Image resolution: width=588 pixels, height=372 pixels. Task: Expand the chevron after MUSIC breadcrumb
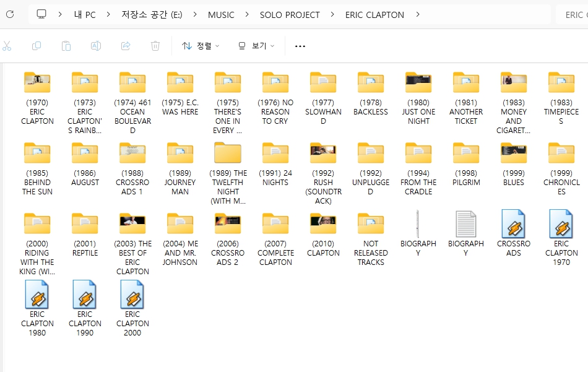click(247, 14)
